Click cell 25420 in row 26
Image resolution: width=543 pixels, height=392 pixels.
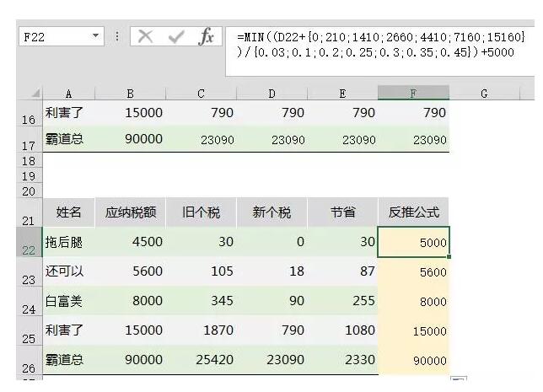click(201, 359)
